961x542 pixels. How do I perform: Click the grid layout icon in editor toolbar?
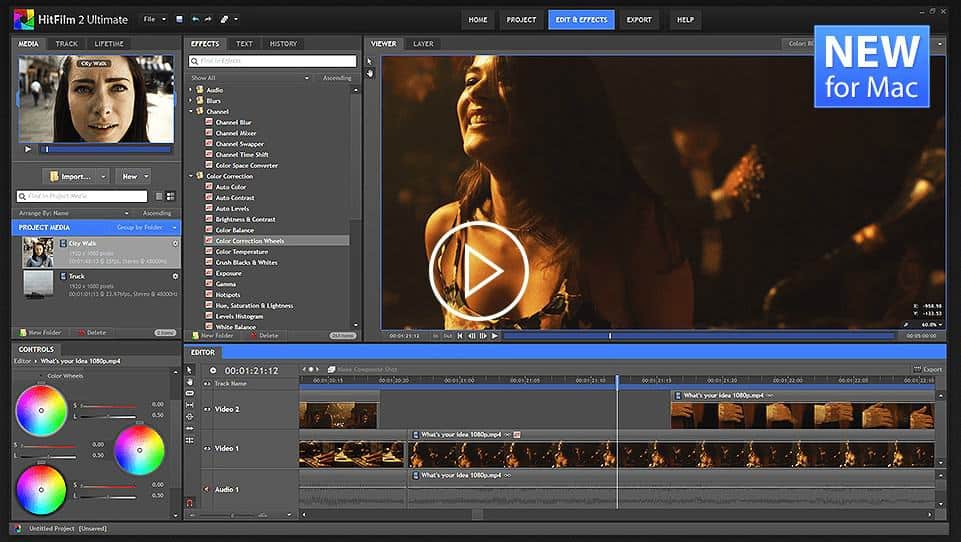tap(189, 440)
